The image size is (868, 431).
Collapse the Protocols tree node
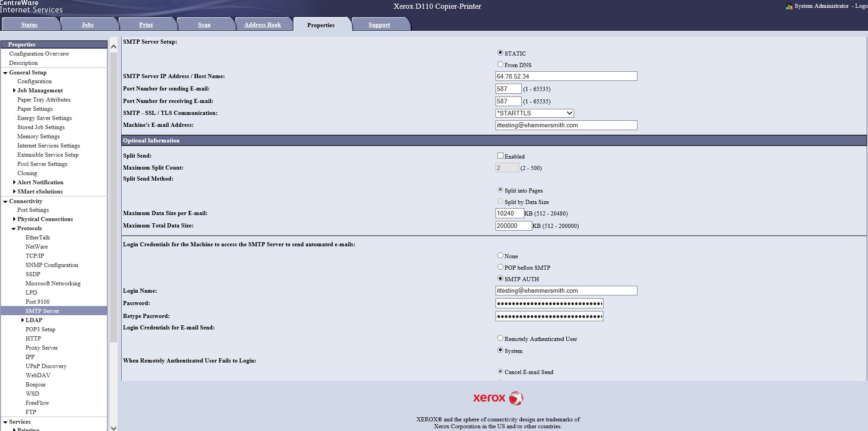[x=14, y=228]
